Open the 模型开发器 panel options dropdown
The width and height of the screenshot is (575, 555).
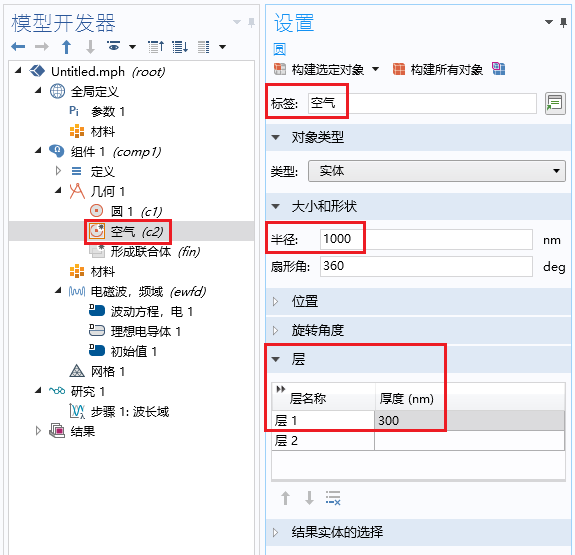point(237,22)
